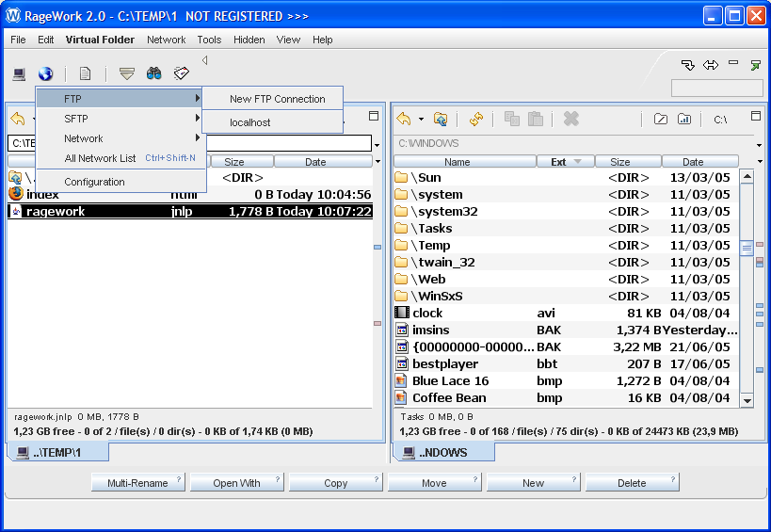Select the ragework jnlp file
The image size is (771, 532).
(190, 212)
